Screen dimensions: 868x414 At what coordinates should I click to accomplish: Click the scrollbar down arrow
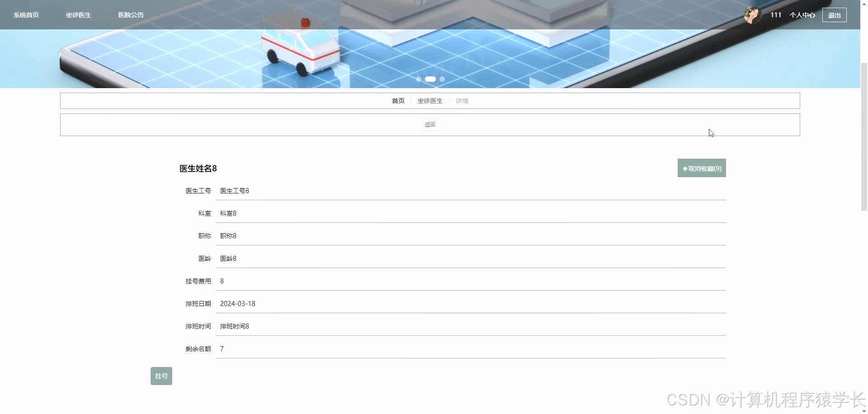click(864, 411)
